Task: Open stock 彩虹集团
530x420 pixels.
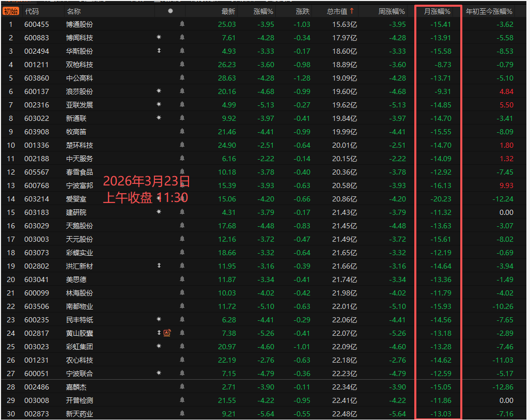Action: tap(80, 347)
